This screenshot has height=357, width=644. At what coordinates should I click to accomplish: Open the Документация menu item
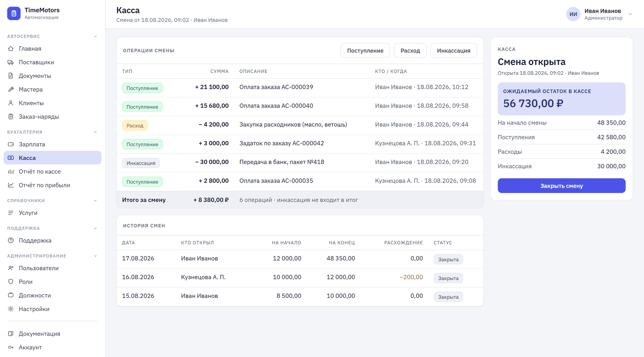[52, 334]
